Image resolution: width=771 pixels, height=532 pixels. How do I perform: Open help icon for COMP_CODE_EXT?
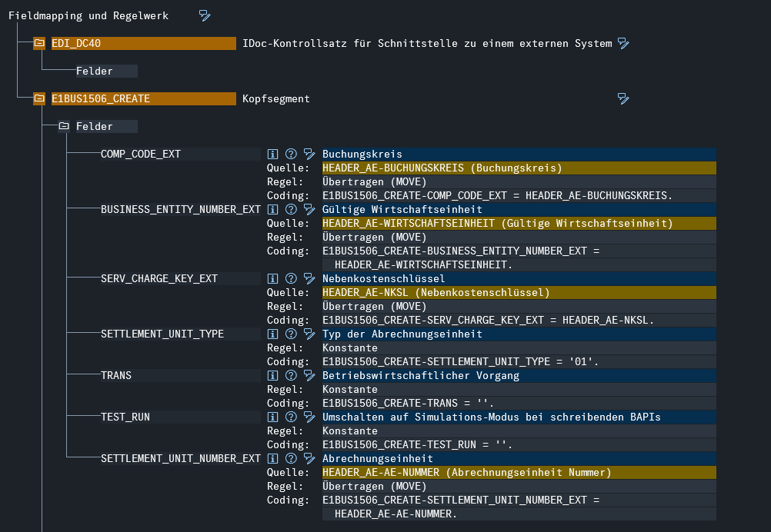tap(291, 155)
